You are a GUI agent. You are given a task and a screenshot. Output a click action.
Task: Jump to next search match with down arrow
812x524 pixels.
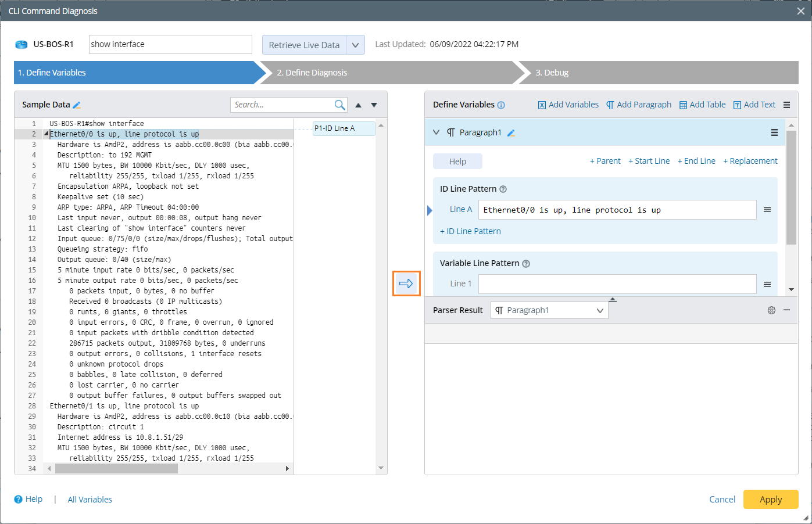pyautogui.click(x=374, y=105)
